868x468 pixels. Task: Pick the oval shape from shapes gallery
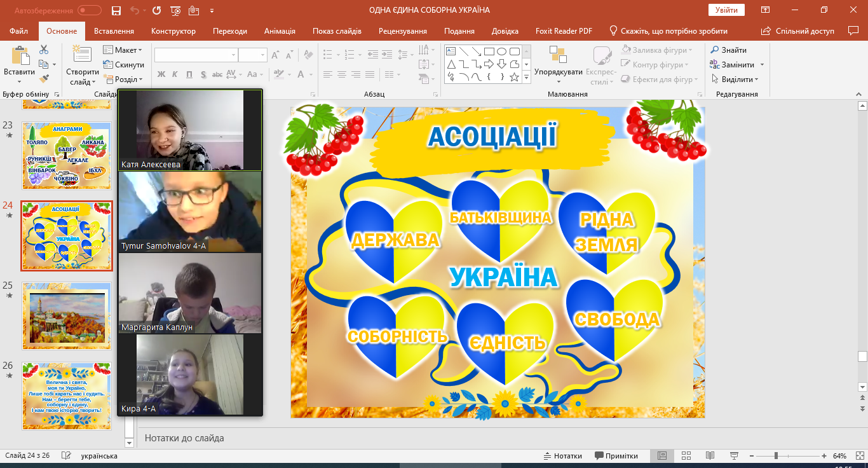501,52
